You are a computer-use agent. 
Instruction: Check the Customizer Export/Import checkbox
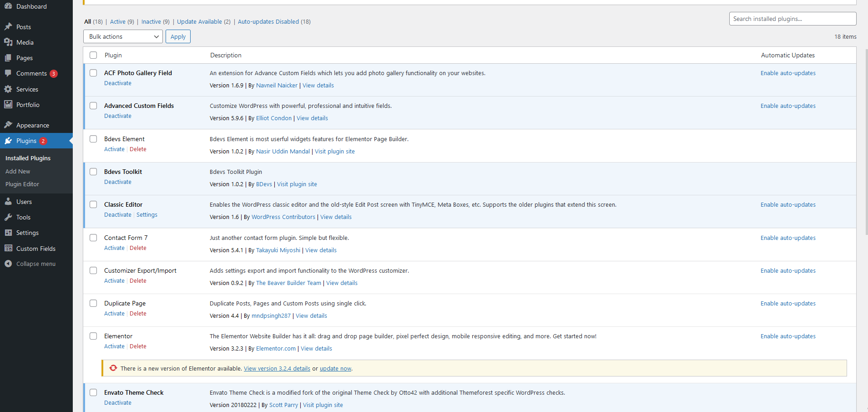pos(93,270)
